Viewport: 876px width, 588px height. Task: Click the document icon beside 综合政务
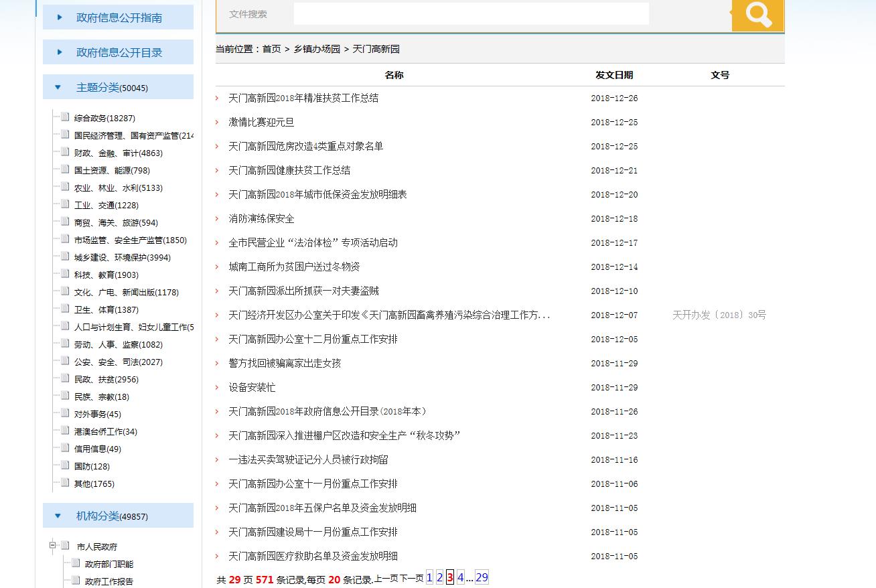[x=65, y=117]
